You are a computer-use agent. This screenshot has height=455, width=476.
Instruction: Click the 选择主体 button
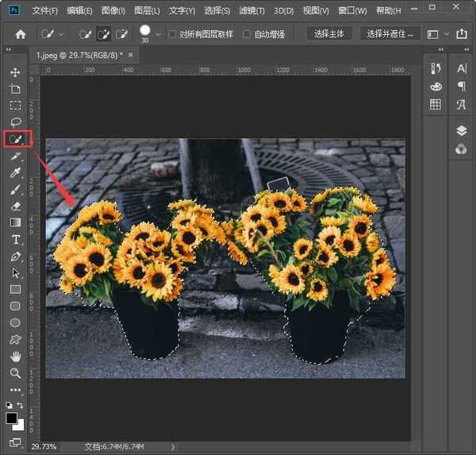tap(329, 34)
